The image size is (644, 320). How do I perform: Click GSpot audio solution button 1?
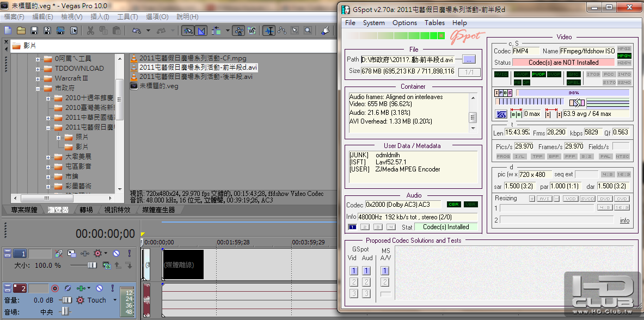pyautogui.click(x=366, y=270)
